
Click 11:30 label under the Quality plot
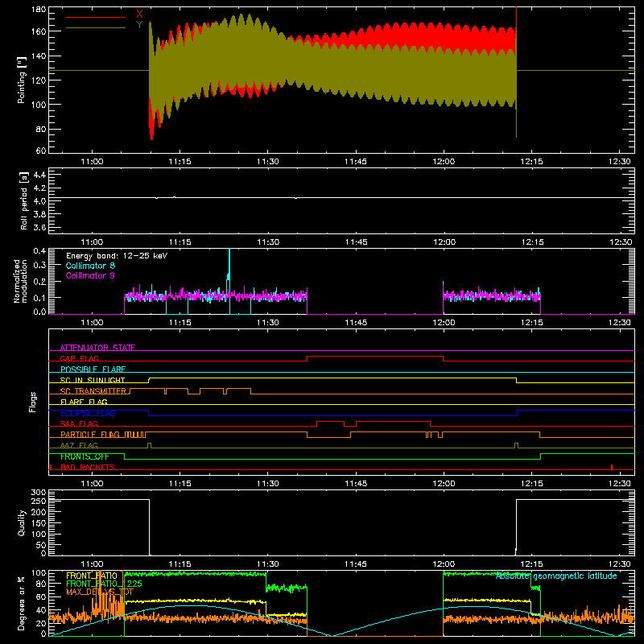[268, 564]
